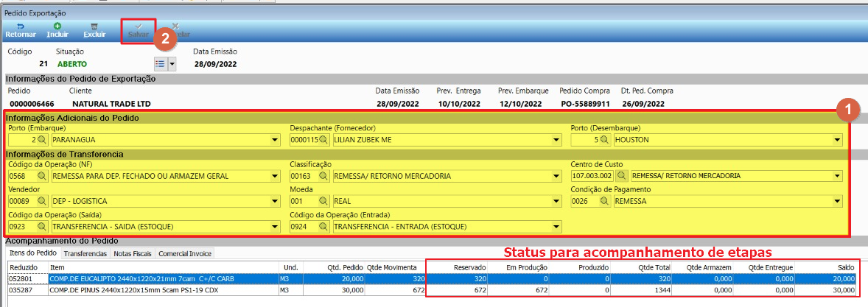This screenshot has width=868, height=307.
Task: Click item code 052801 cell
Action: coord(28,279)
